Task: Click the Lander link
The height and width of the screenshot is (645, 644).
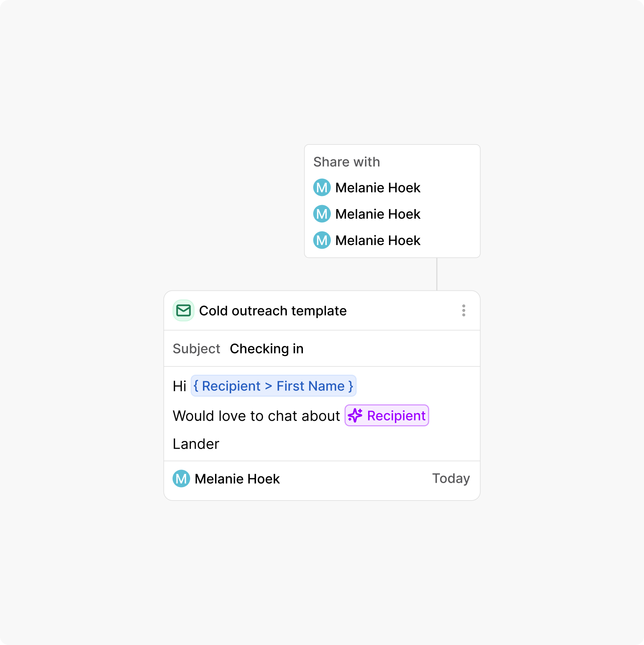Action: tap(196, 444)
